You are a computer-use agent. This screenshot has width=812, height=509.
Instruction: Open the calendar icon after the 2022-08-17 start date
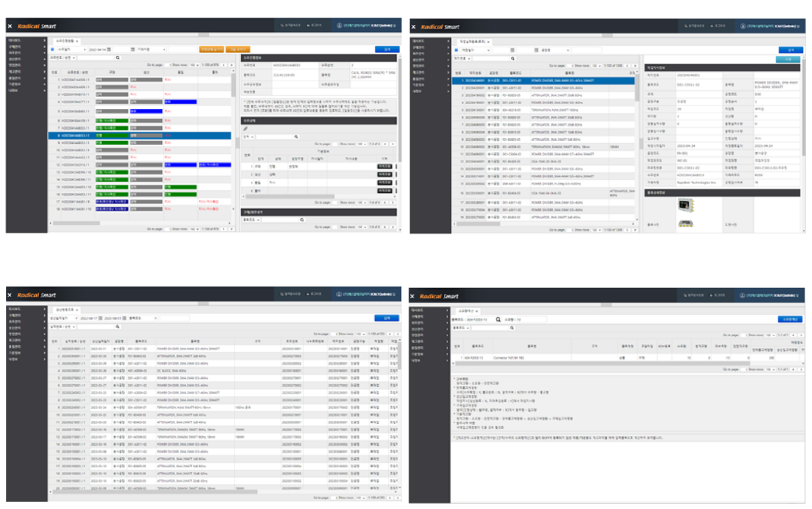(x=99, y=318)
